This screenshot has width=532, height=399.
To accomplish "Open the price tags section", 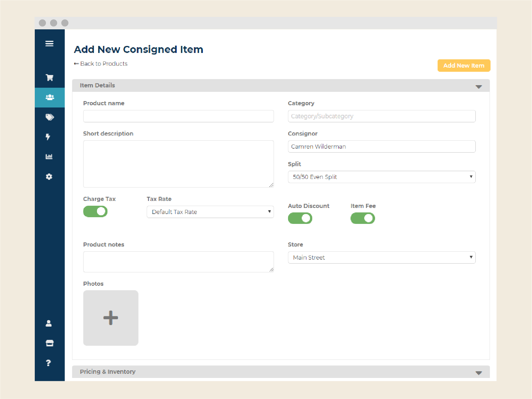I will (49, 117).
